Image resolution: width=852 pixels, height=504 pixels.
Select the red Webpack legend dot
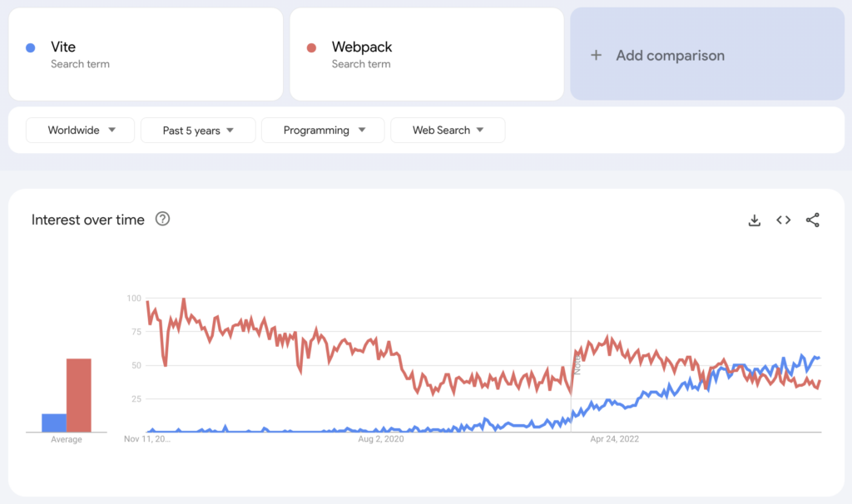314,47
